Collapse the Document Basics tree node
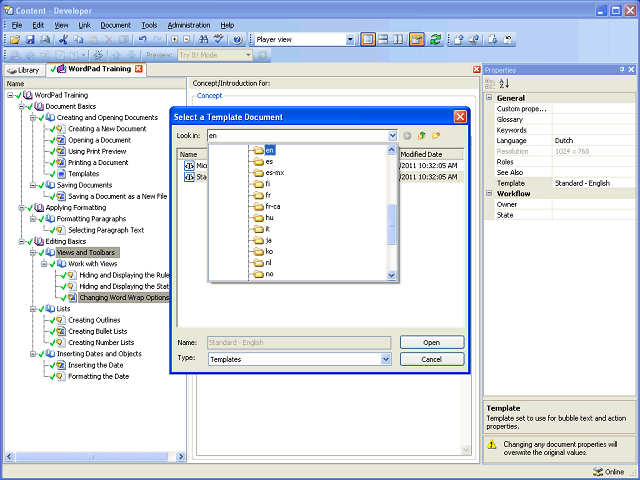This screenshot has width=640, height=480. [x=23, y=106]
